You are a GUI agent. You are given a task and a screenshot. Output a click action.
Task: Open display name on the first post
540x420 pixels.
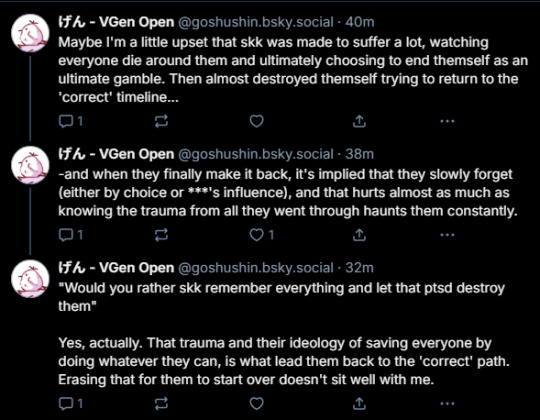point(116,22)
